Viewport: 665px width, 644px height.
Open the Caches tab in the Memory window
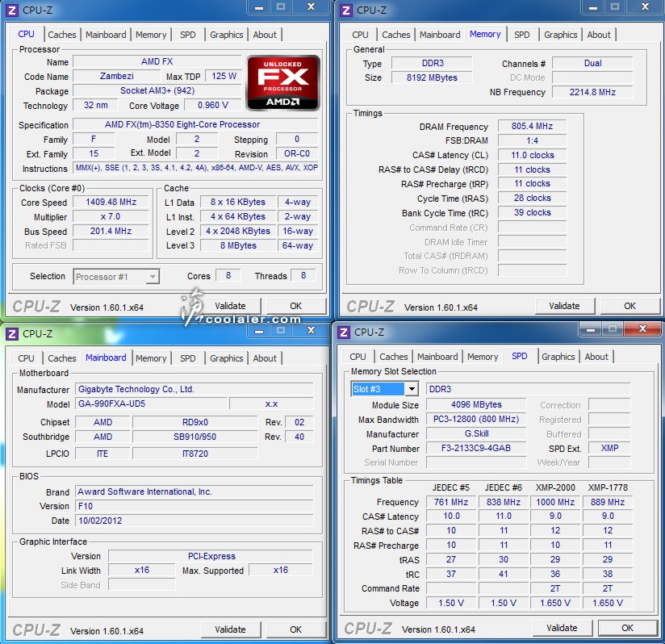(x=396, y=35)
